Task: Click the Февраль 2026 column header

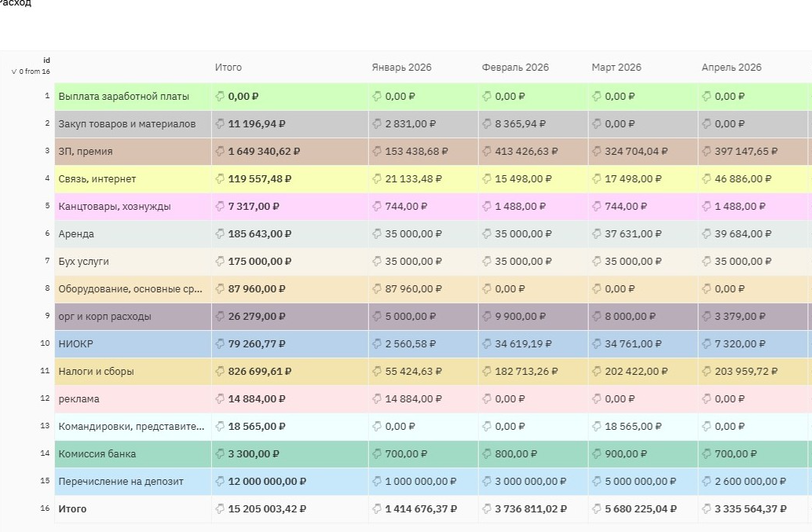Action: [x=515, y=68]
